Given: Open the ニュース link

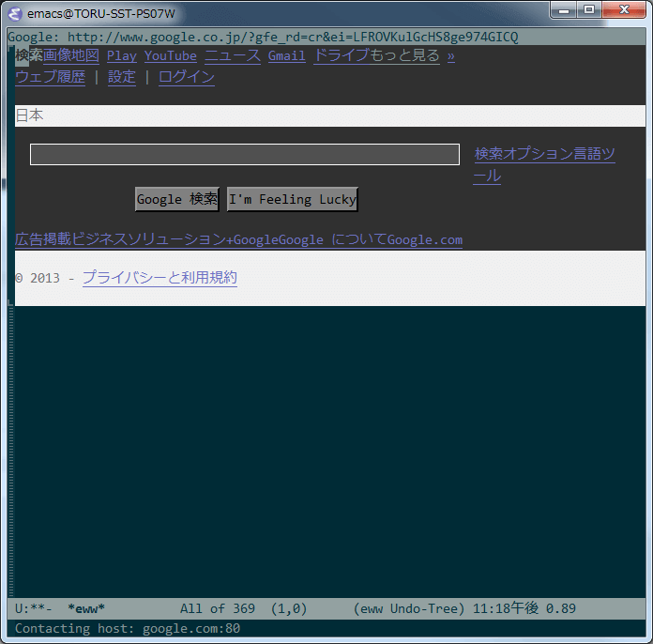Looking at the screenshot, I should click(233, 56).
